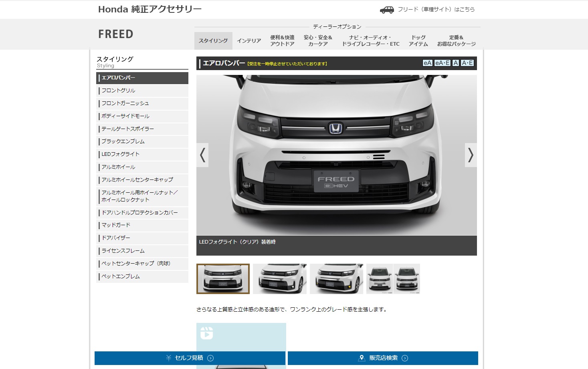588x369 pixels.
Task: Select アルミホイール in the sidebar
Action: pos(142,167)
